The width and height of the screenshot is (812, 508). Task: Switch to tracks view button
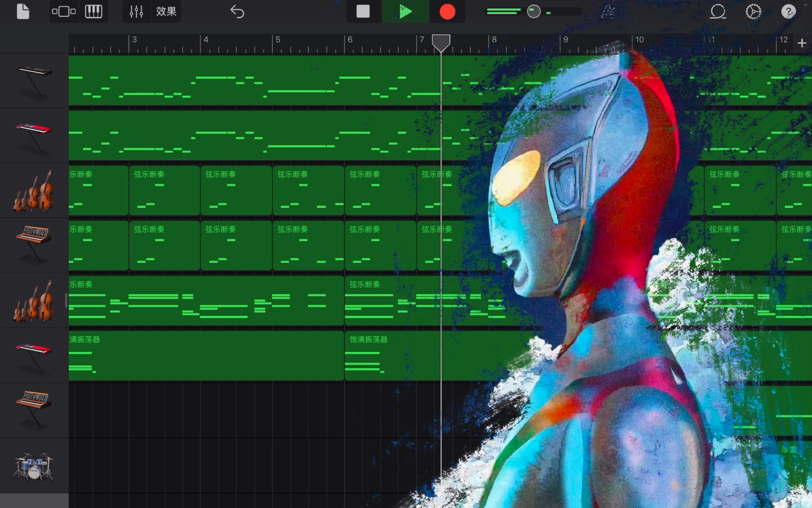pos(64,12)
